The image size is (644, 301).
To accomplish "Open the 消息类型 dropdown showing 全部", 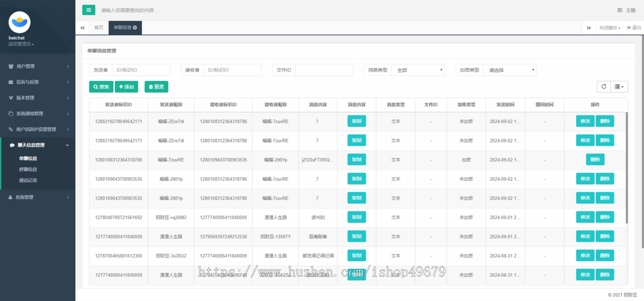I will click(x=418, y=70).
